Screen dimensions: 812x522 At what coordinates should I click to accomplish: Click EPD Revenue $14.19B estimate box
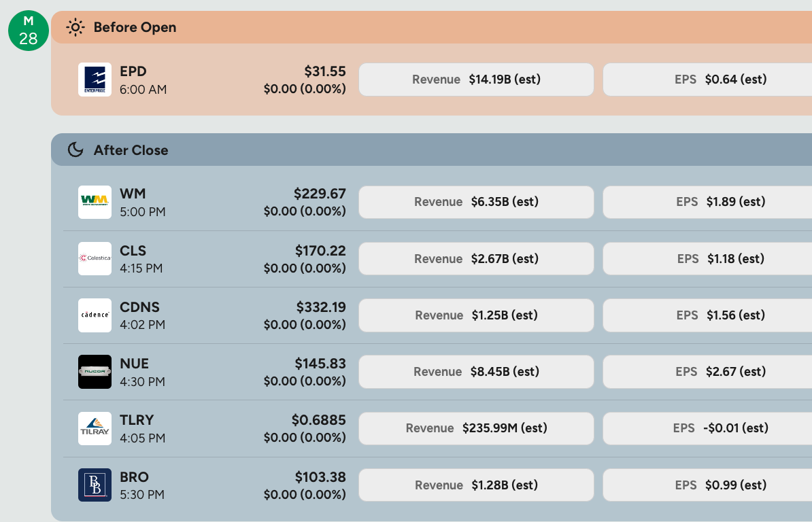pos(477,80)
